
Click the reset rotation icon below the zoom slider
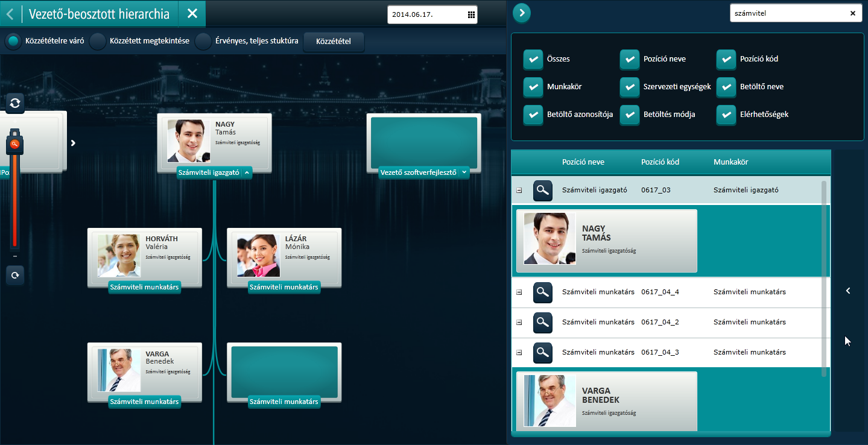(15, 275)
